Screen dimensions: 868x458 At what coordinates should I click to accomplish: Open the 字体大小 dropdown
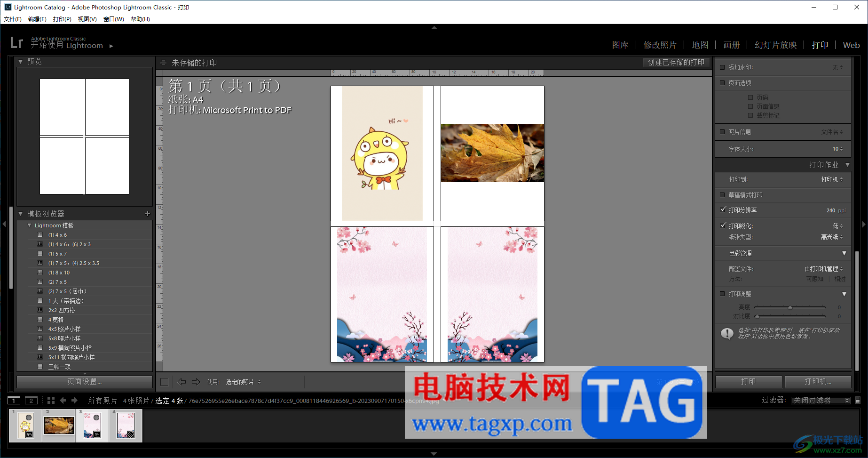click(837, 149)
